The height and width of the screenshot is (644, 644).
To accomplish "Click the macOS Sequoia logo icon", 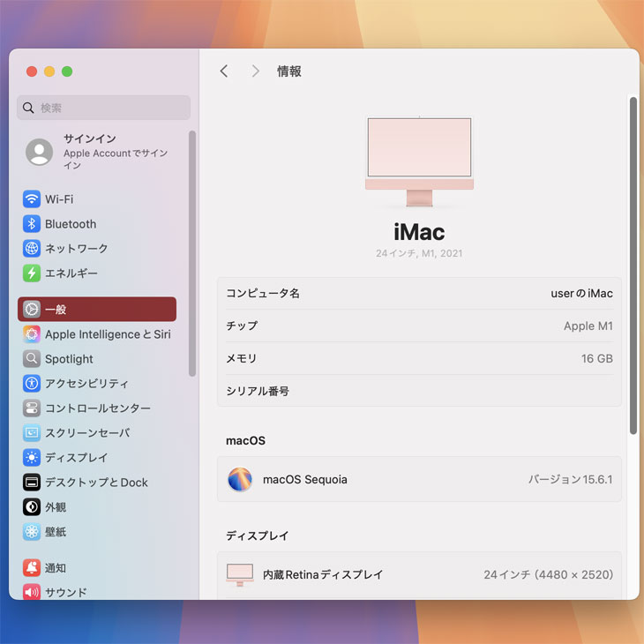I will pos(240,479).
